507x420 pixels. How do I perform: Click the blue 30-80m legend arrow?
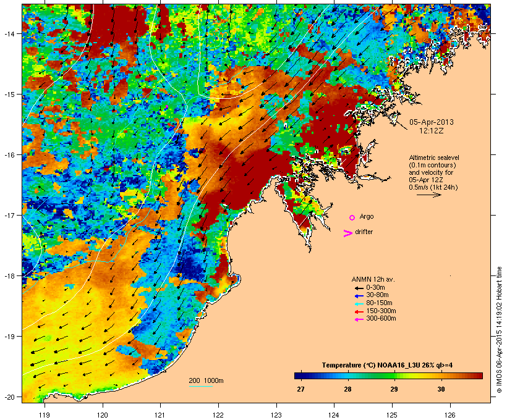coord(359,296)
